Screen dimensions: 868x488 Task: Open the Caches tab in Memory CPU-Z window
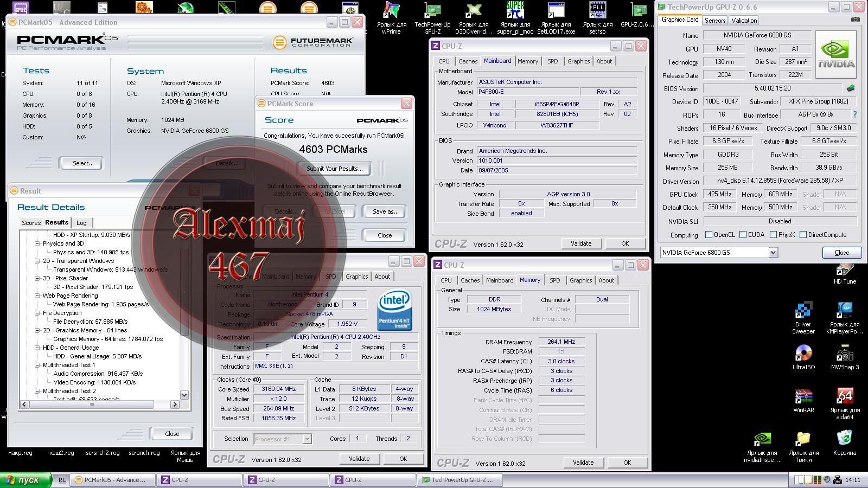pos(470,280)
